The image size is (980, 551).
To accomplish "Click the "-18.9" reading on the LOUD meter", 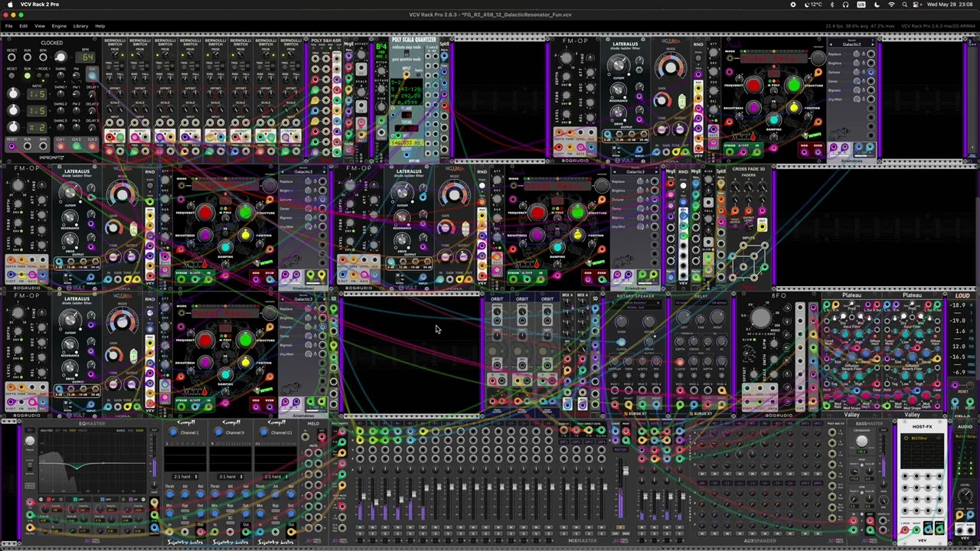I will pyautogui.click(x=957, y=305).
